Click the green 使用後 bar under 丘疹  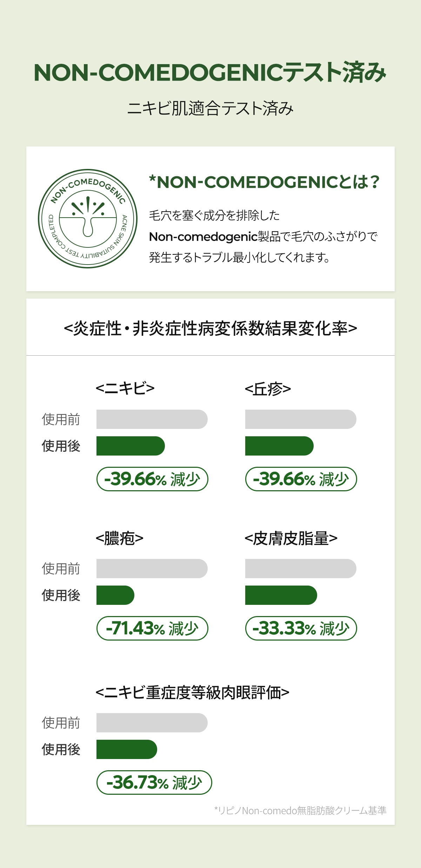click(279, 446)
